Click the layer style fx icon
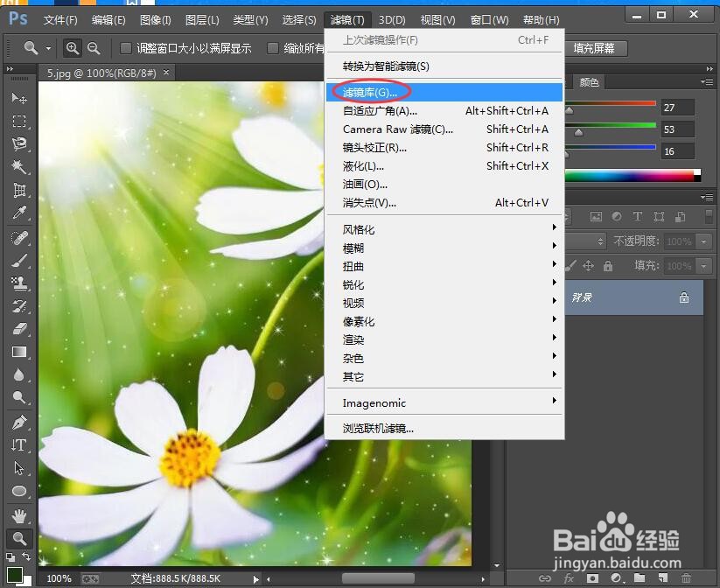The height and width of the screenshot is (588, 720). pyautogui.click(x=569, y=578)
